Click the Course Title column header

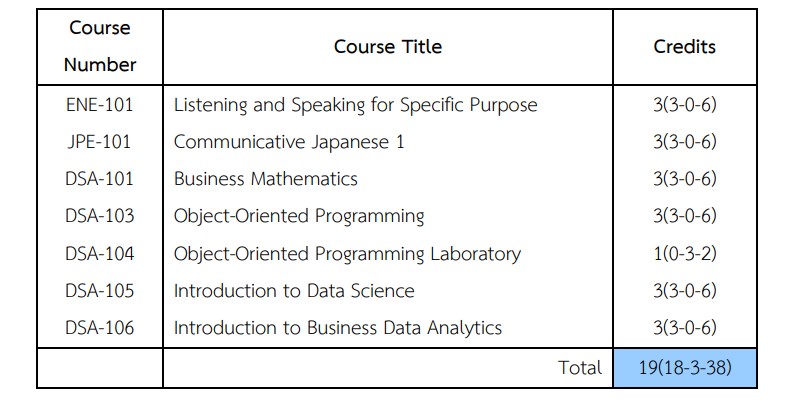(388, 47)
